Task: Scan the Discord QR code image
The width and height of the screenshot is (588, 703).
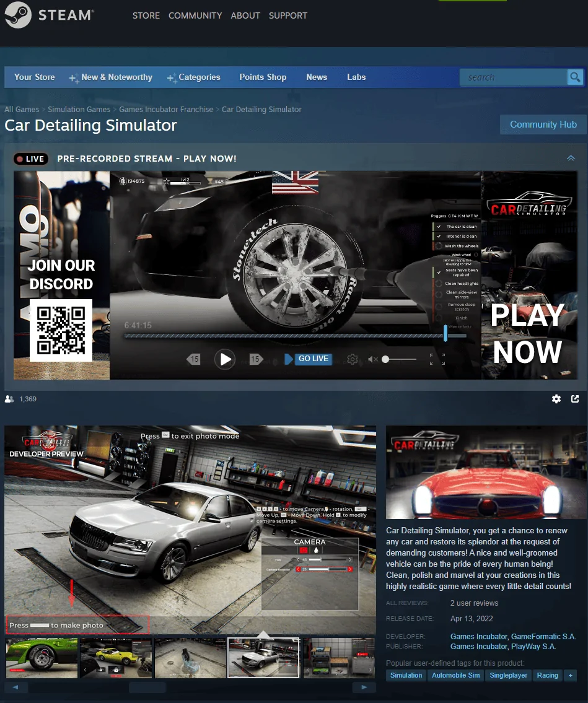Action: (x=61, y=330)
